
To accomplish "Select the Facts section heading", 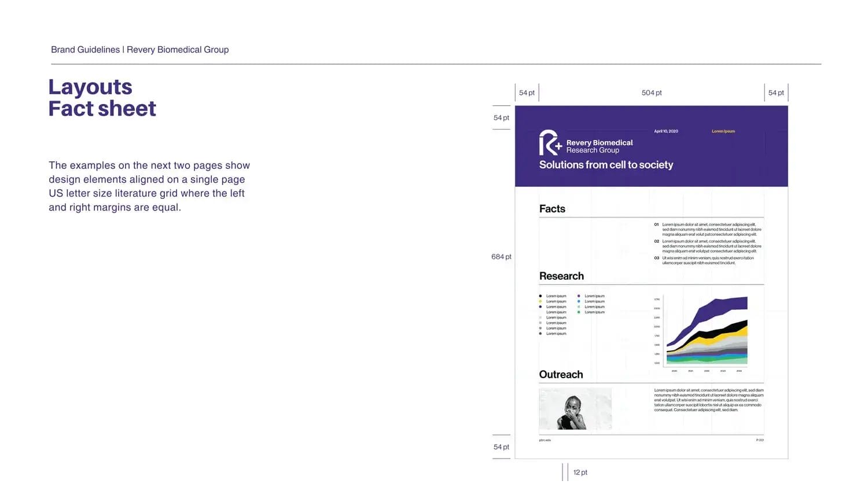I will point(552,209).
